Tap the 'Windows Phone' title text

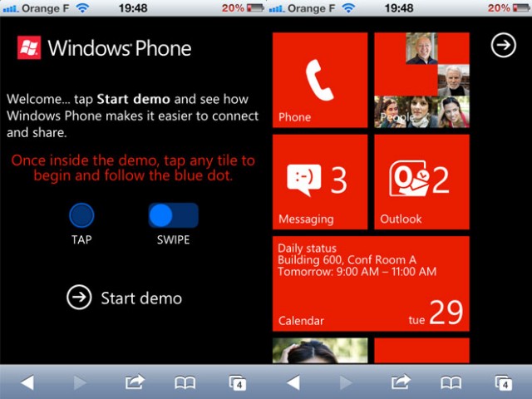(x=120, y=48)
